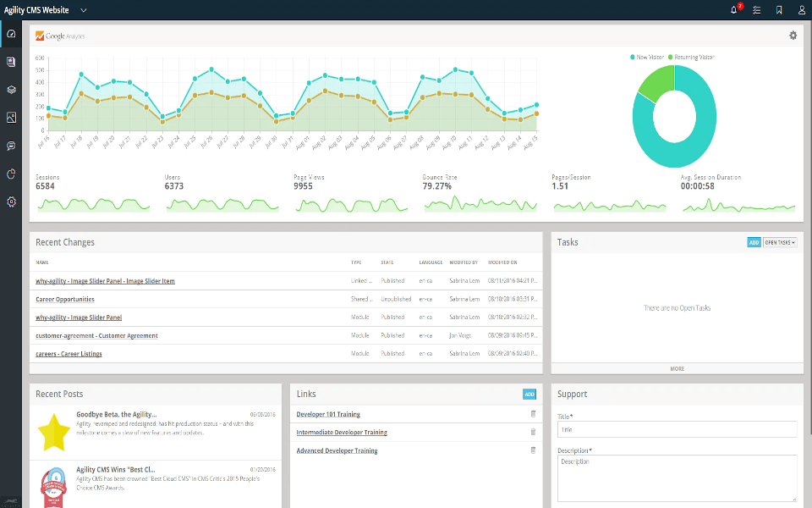
Task: Click the Sessions 6584 sparkline metric
Action: click(93, 193)
